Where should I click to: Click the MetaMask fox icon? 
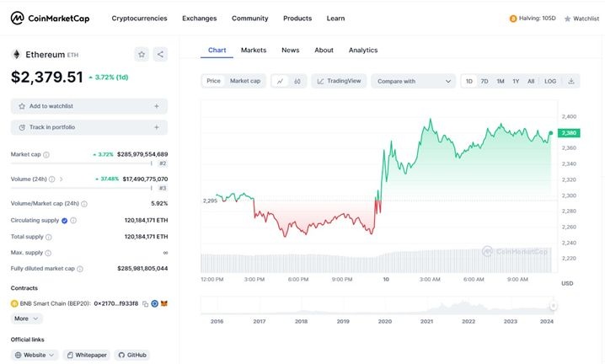[x=165, y=302]
